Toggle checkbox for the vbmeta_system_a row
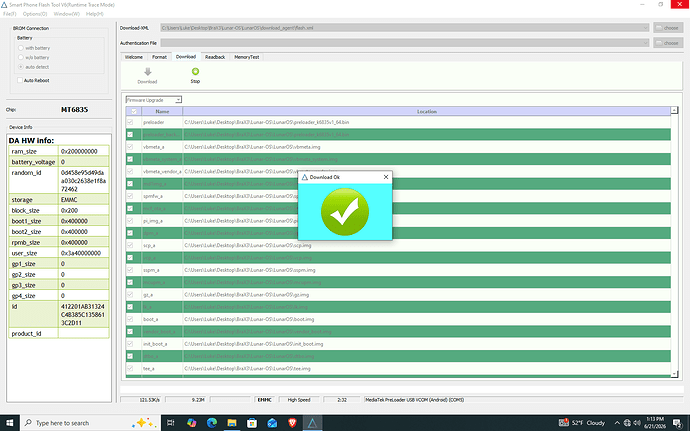Screen dimensions: 690x431 [130, 159]
